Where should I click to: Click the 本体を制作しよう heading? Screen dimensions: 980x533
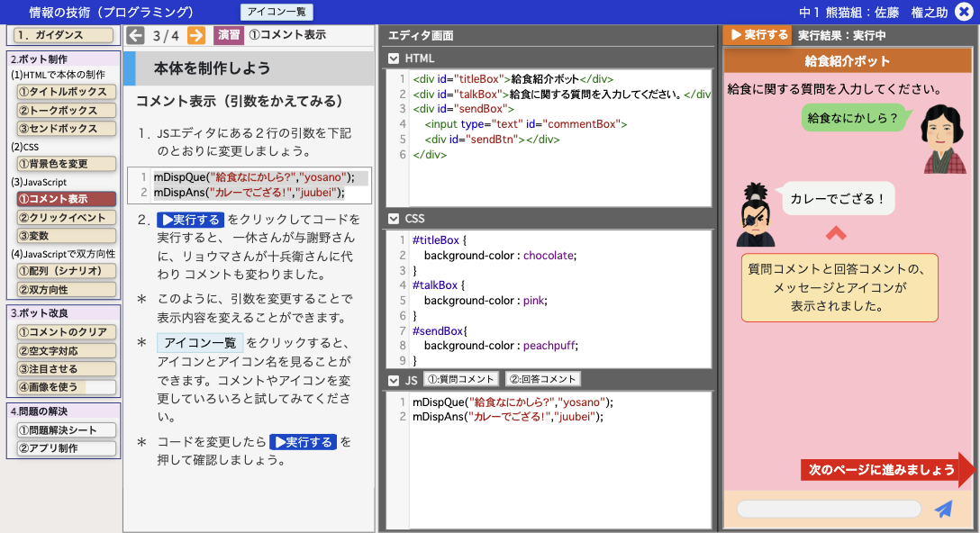[x=212, y=68]
